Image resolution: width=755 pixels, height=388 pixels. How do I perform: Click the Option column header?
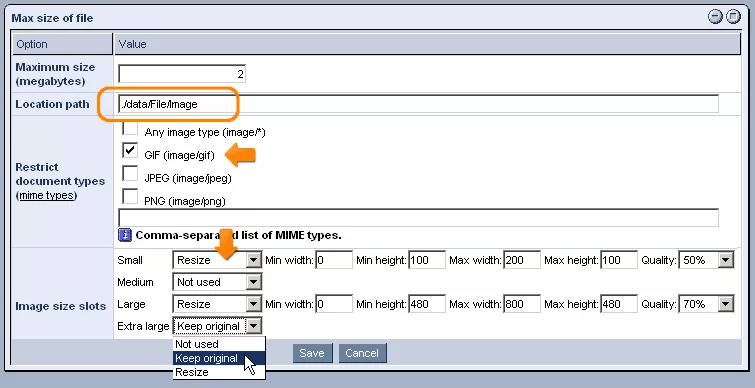(x=63, y=44)
